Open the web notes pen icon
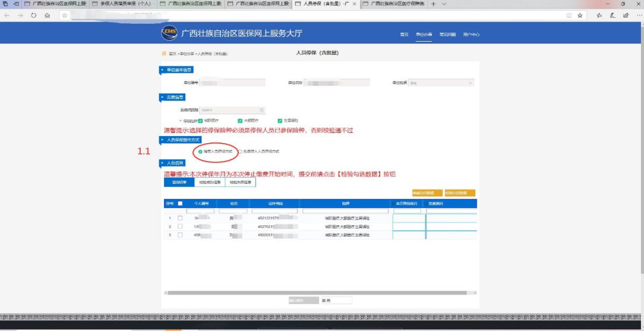644x331 pixels. pyautogui.click(x=612, y=15)
